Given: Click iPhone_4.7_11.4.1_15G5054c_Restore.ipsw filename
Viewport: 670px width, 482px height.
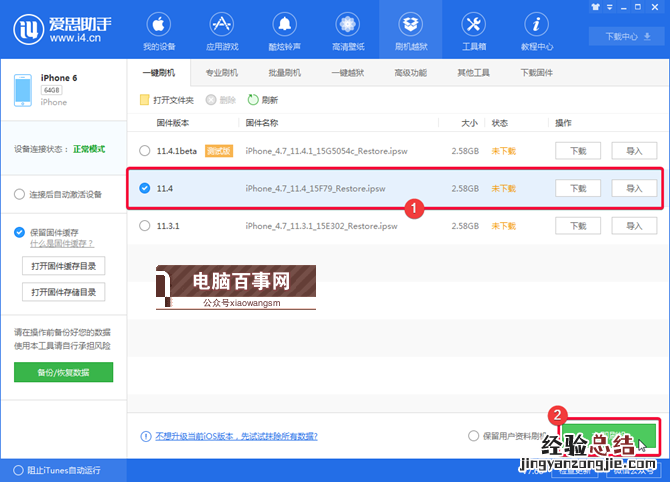Looking at the screenshot, I should click(x=326, y=151).
